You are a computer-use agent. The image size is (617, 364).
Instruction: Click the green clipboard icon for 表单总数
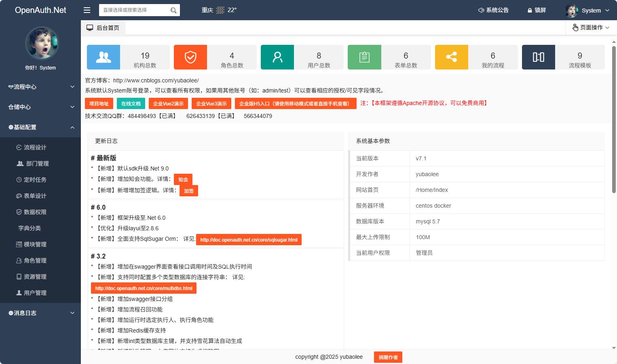pyautogui.click(x=364, y=57)
